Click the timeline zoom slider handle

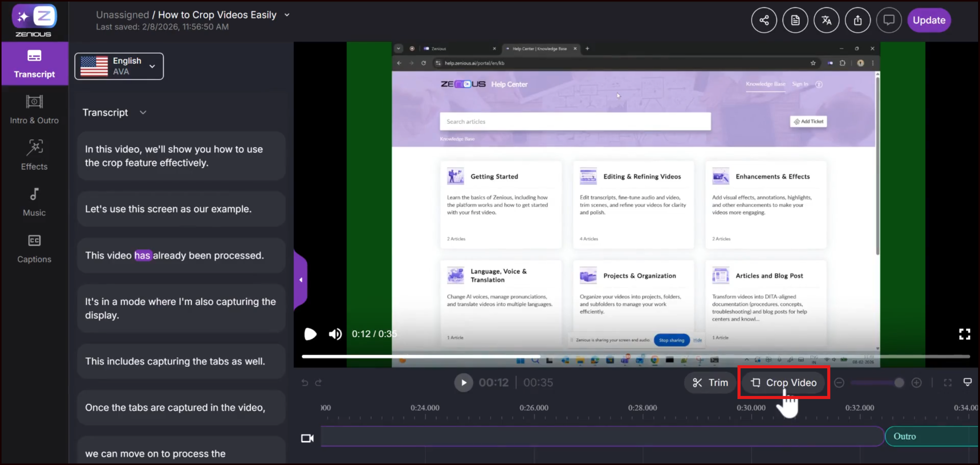pyautogui.click(x=899, y=383)
